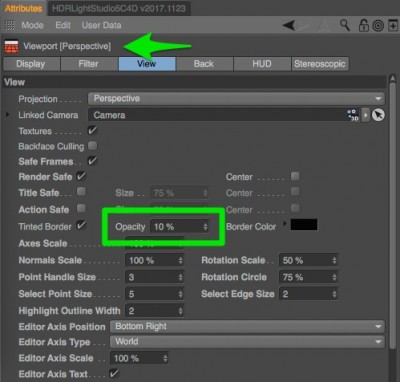Click the black Border Color swatch
This screenshot has height=382, width=400.
304,225
